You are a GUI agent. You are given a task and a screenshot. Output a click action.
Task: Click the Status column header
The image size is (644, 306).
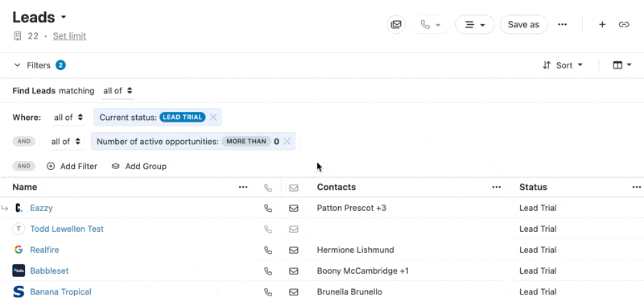click(533, 188)
